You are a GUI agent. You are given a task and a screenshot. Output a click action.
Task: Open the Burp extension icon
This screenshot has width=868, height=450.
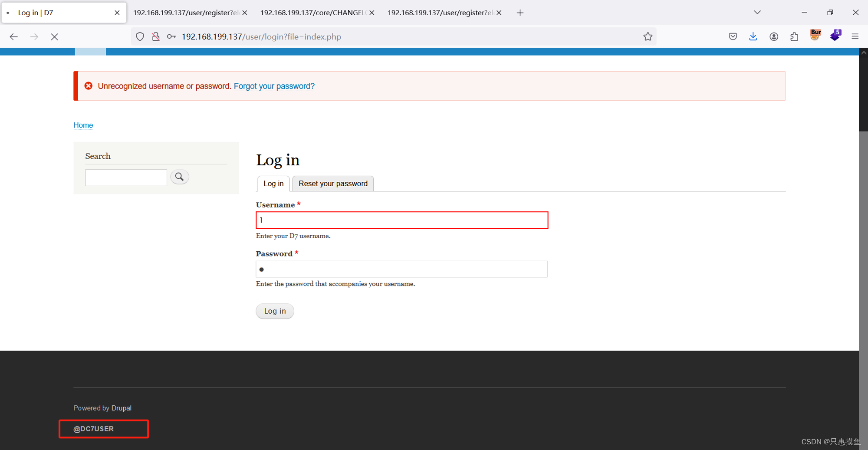[815, 35]
